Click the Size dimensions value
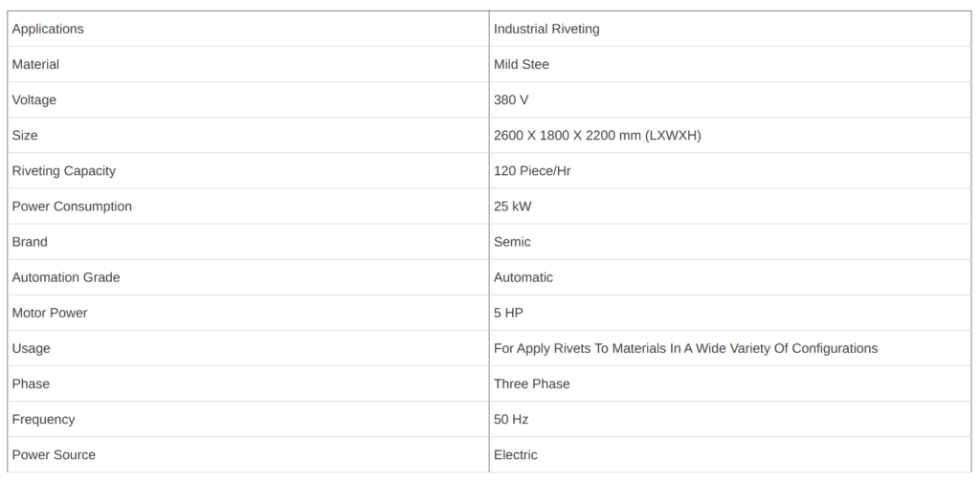The height and width of the screenshot is (482, 980). [597, 135]
